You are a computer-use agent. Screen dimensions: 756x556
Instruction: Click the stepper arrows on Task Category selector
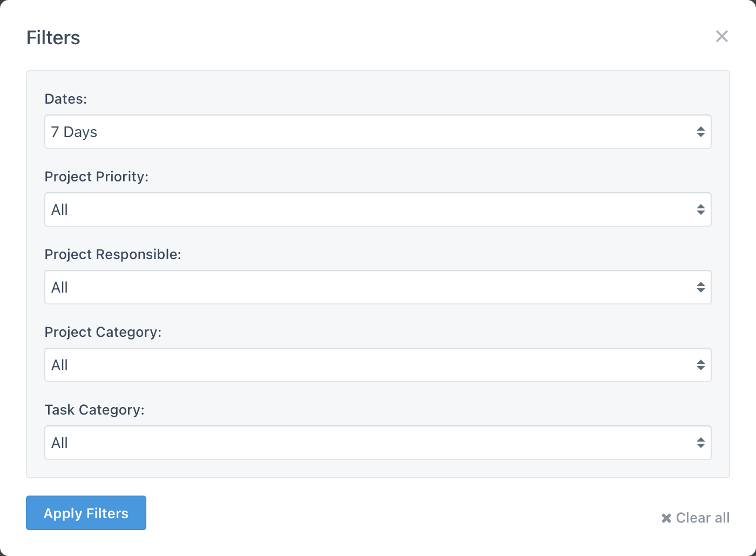coord(700,443)
